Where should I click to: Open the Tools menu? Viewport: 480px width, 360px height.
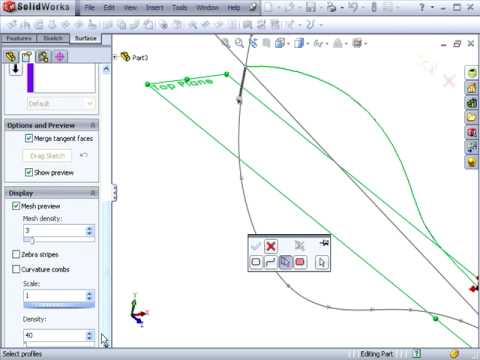179,7
